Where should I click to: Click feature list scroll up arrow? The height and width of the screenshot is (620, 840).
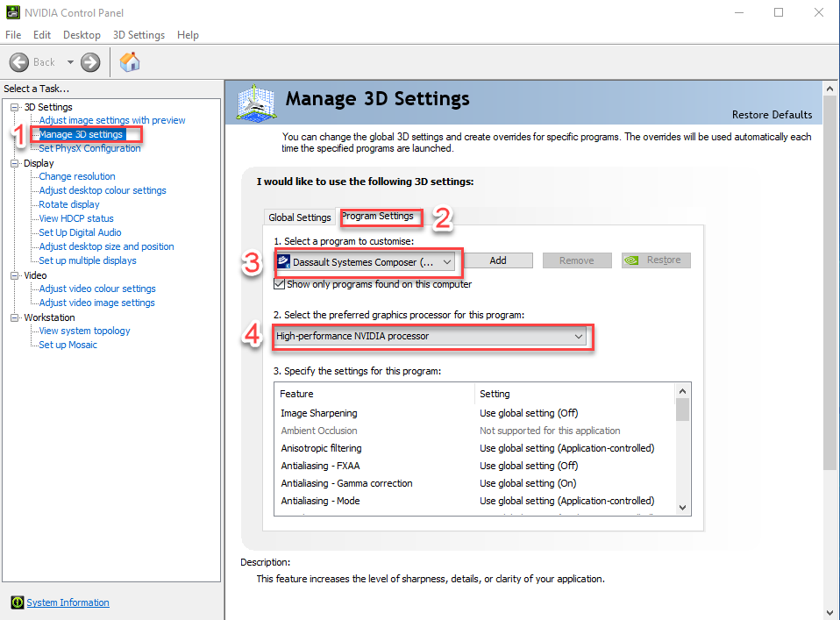tap(682, 391)
